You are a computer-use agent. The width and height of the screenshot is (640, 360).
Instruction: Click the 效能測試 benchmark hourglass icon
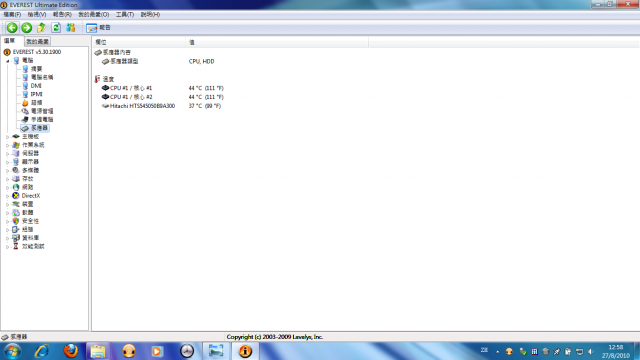(x=16, y=246)
